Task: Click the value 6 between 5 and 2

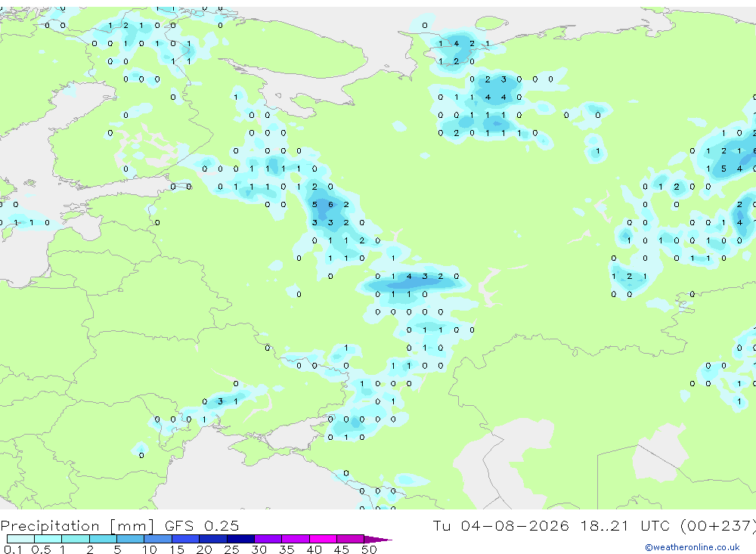Action: click(330, 204)
